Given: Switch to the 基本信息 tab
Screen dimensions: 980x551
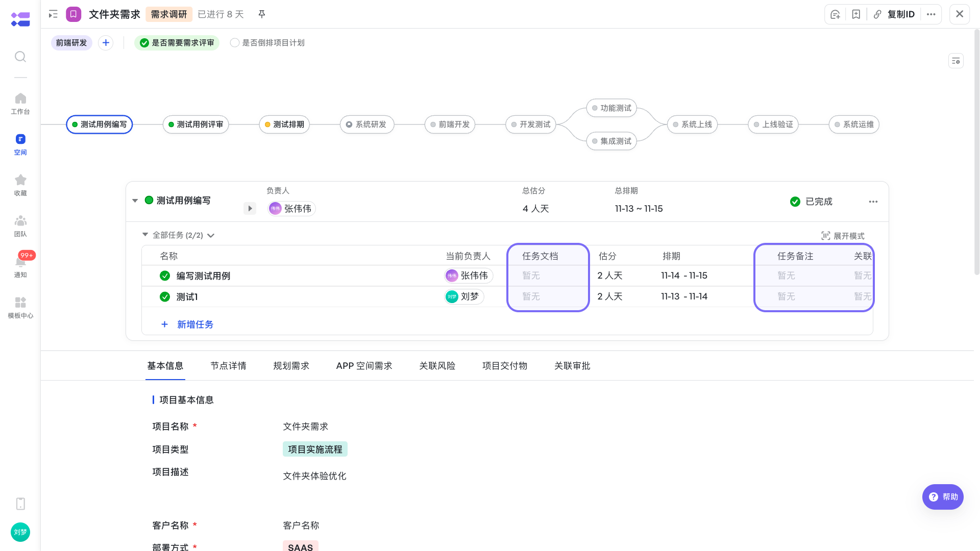Looking at the screenshot, I should tap(165, 366).
